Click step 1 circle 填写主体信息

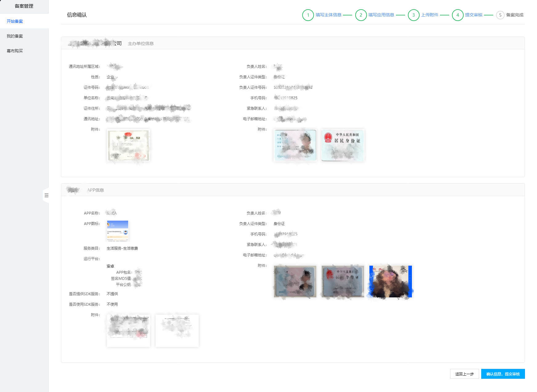point(308,15)
